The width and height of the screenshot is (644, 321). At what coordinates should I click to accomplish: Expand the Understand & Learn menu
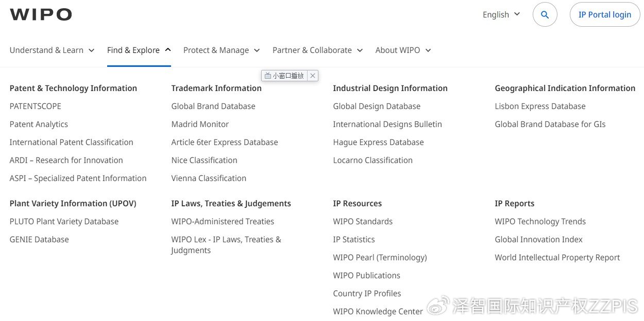coord(52,50)
